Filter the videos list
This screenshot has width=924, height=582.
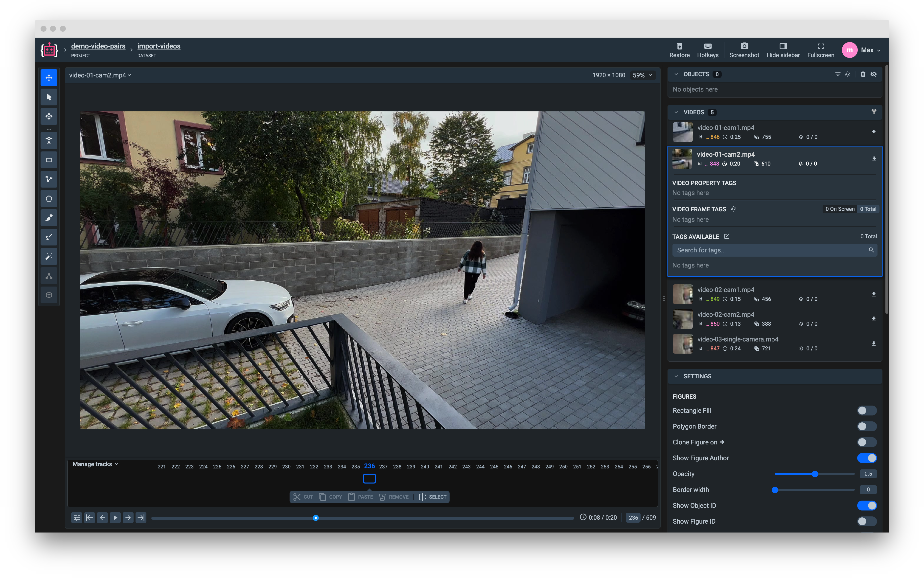874,112
